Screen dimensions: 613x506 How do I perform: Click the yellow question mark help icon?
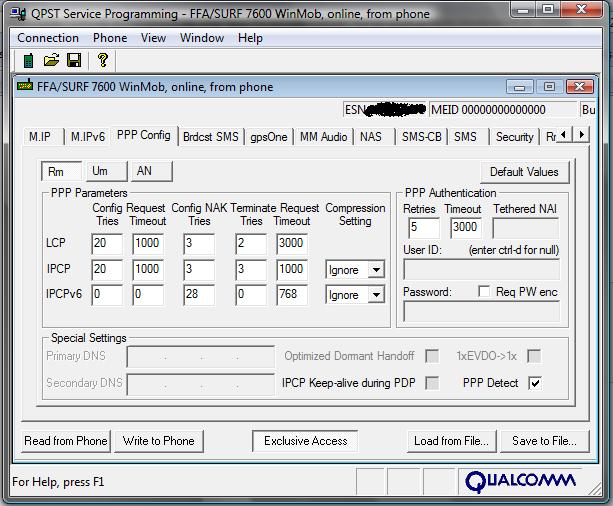tap(103, 60)
